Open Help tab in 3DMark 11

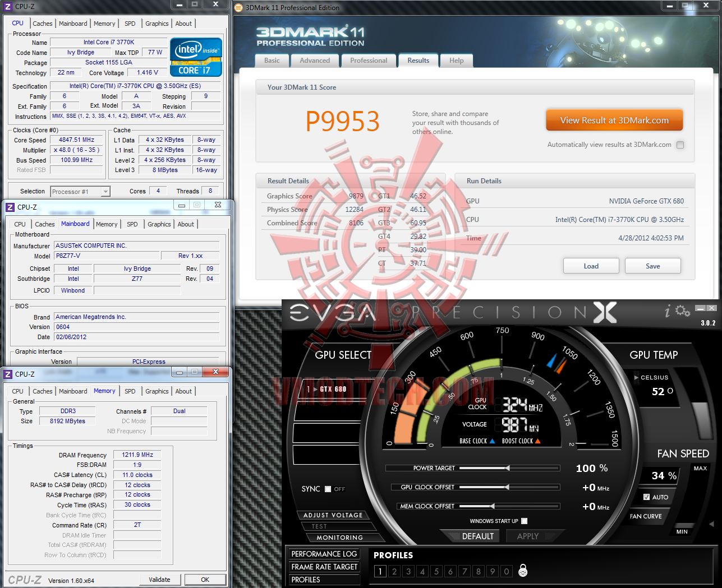click(x=457, y=61)
